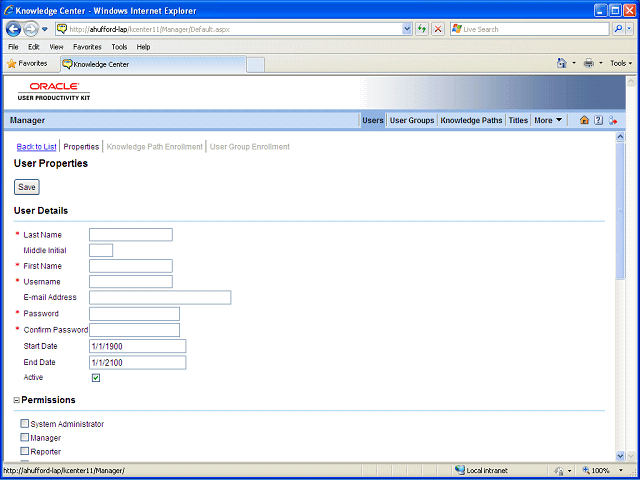Open the Tools menu in menu bar
This screenshot has height=480, width=640.
[x=119, y=47]
